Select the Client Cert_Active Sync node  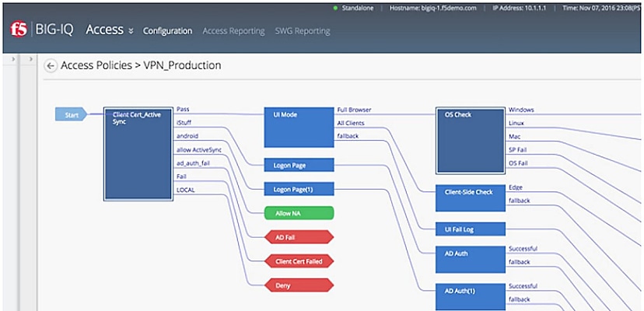tap(138, 155)
